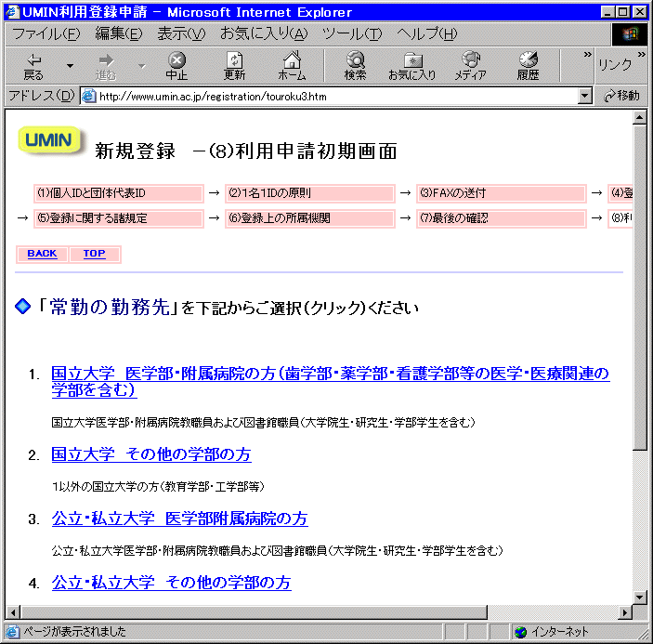Click the address bar URL field
This screenshot has height=644, width=653.
(x=334, y=96)
